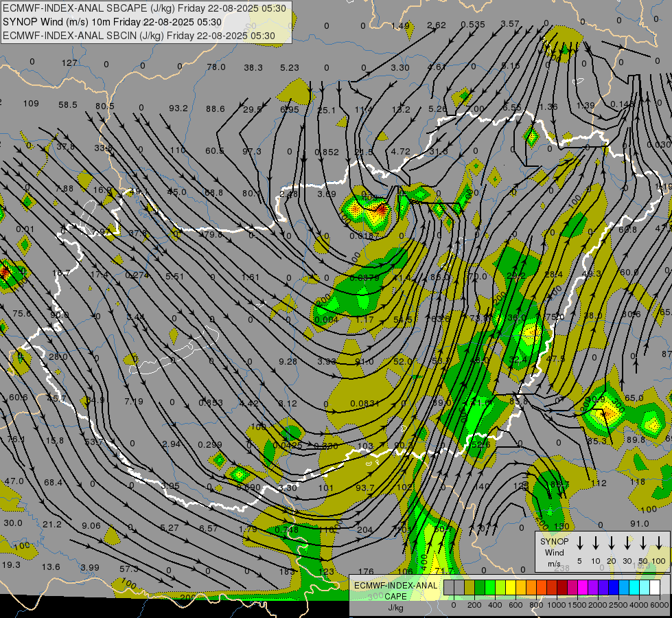Click the olive swatch in CAPE color scale

click(x=470, y=587)
